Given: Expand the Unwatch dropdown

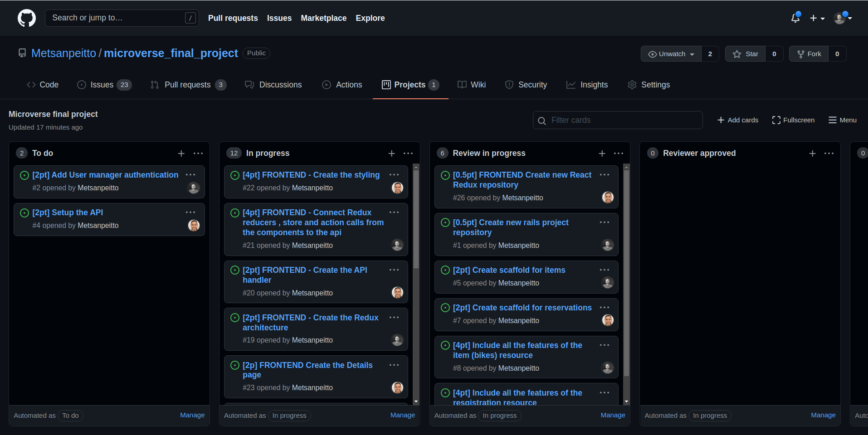Looking at the screenshot, I should [671, 54].
